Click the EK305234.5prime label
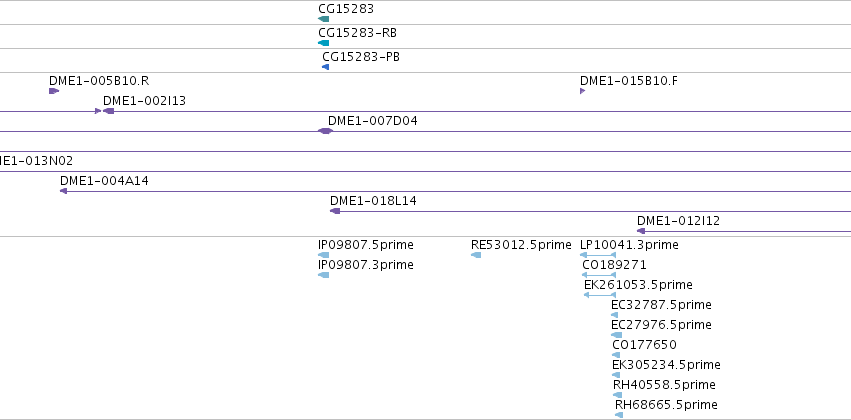This screenshot has width=851, height=420. point(666,365)
